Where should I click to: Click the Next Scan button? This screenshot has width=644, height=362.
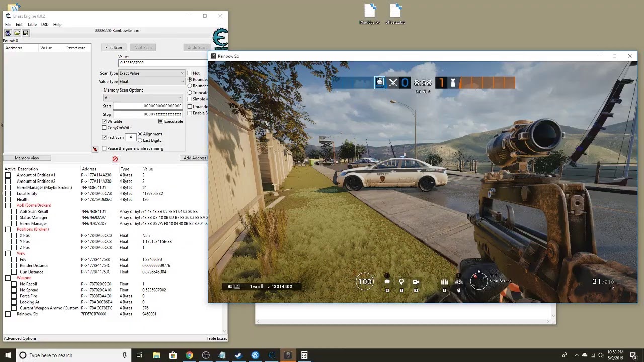pos(143,47)
